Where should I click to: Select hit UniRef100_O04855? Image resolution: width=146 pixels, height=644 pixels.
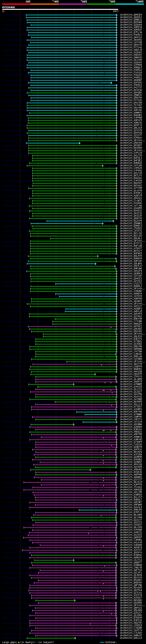[x=131, y=208]
